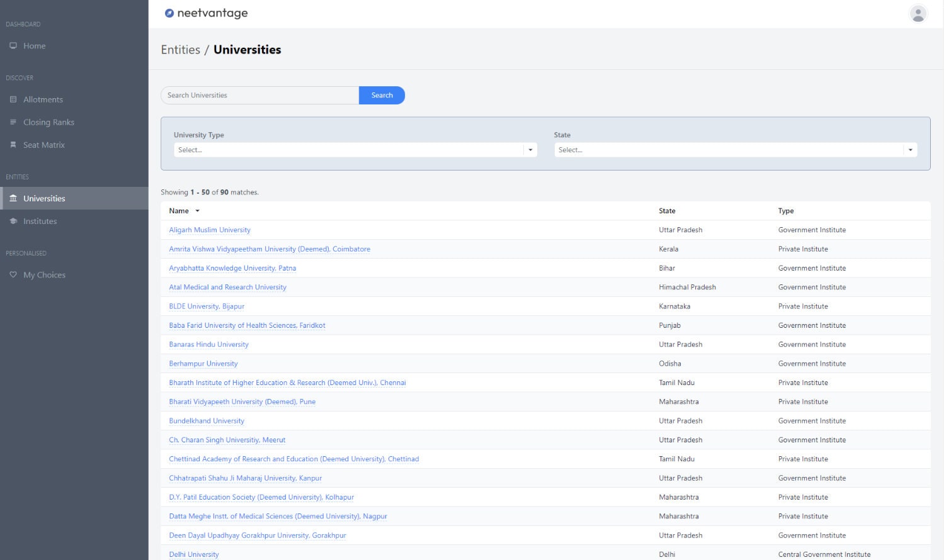This screenshot has height=560, width=944.
Task: Click the neetvantage logo icon
Action: point(169,13)
